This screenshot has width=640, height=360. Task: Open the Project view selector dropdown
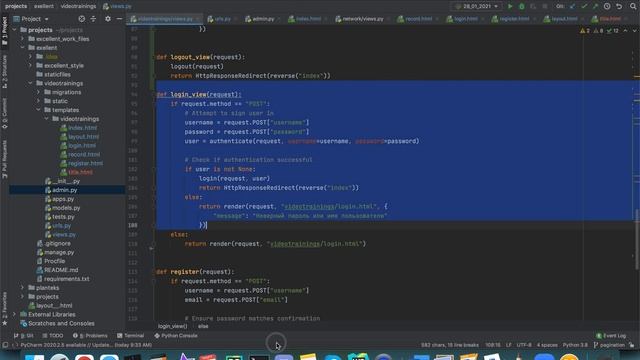click(x=31, y=19)
